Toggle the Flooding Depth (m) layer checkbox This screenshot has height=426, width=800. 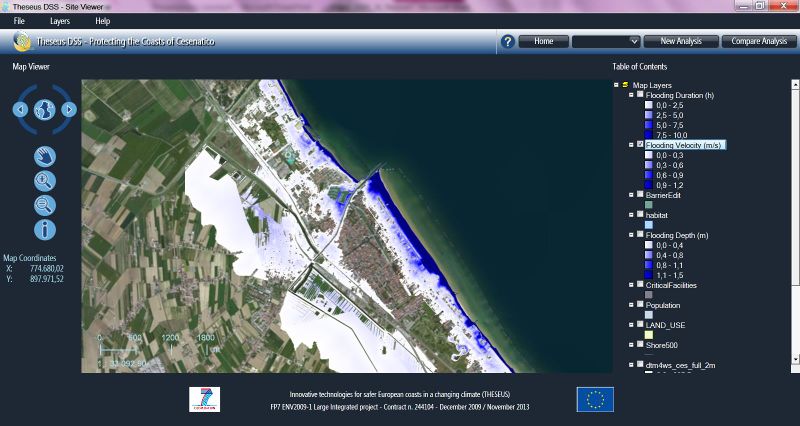pyautogui.click(x=640, y=235)
